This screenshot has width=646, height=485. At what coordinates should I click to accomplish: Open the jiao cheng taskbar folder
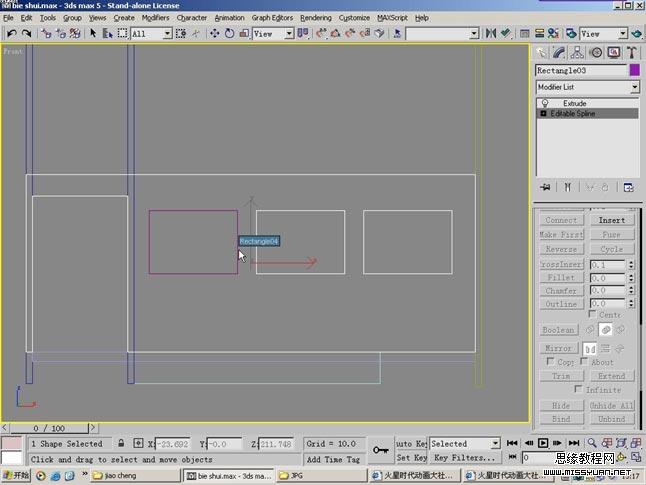click(136, 476)
